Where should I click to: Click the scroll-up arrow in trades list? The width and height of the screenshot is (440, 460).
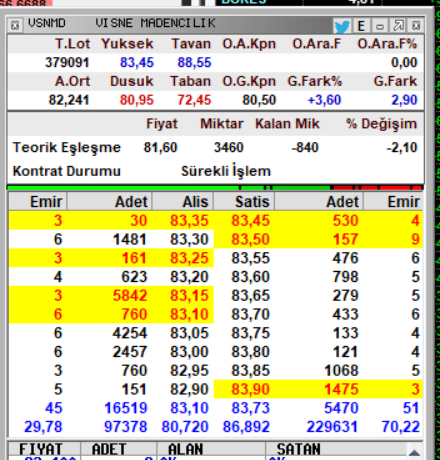(x=414, y=452)
